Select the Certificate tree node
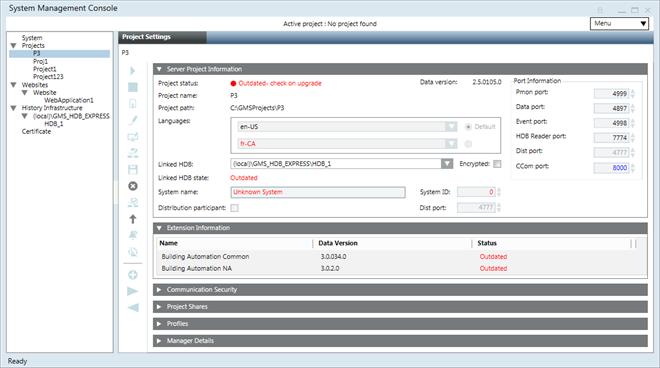The height and width of the screenshot is (368, 660). tap(36, 131)
